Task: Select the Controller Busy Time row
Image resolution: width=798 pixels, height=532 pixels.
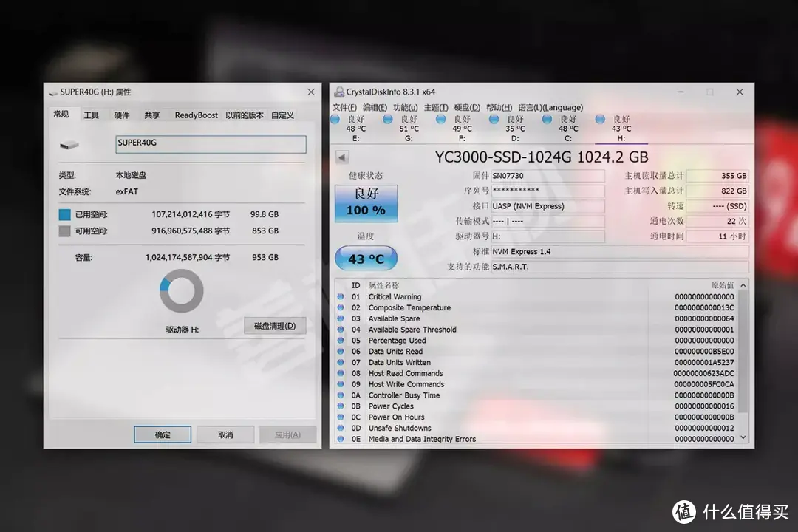Action: (x=536, y=395)
